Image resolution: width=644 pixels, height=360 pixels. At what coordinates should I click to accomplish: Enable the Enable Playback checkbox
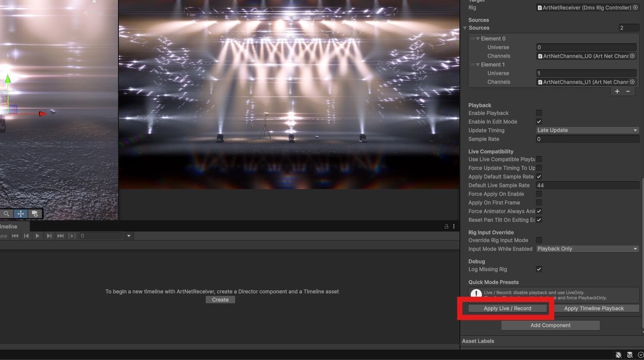539,113
